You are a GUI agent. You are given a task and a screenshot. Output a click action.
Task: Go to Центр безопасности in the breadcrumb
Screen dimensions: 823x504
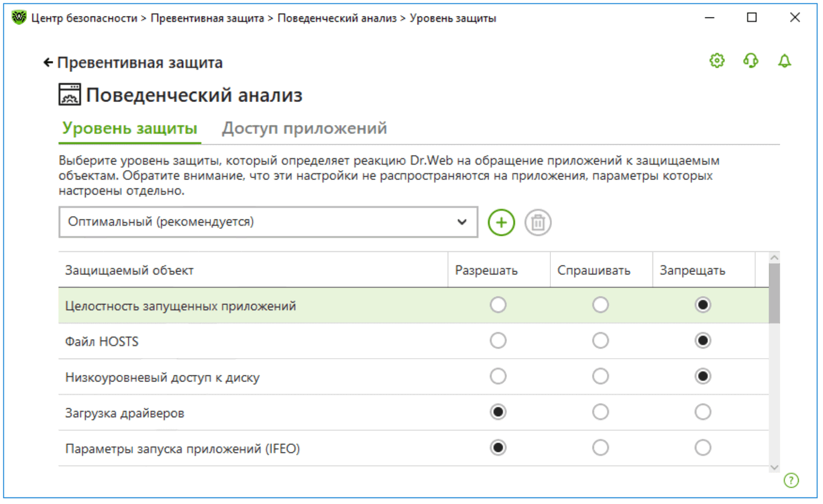(x=84, y=18)
